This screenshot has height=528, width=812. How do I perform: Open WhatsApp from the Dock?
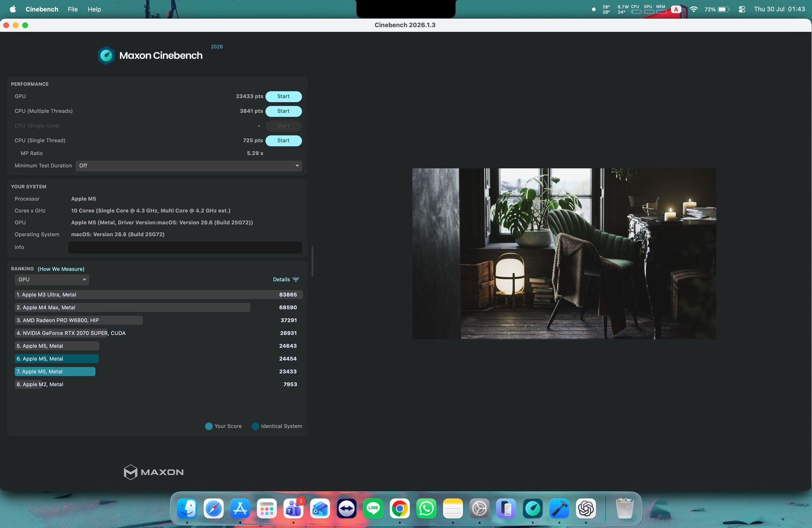[426, 509]
